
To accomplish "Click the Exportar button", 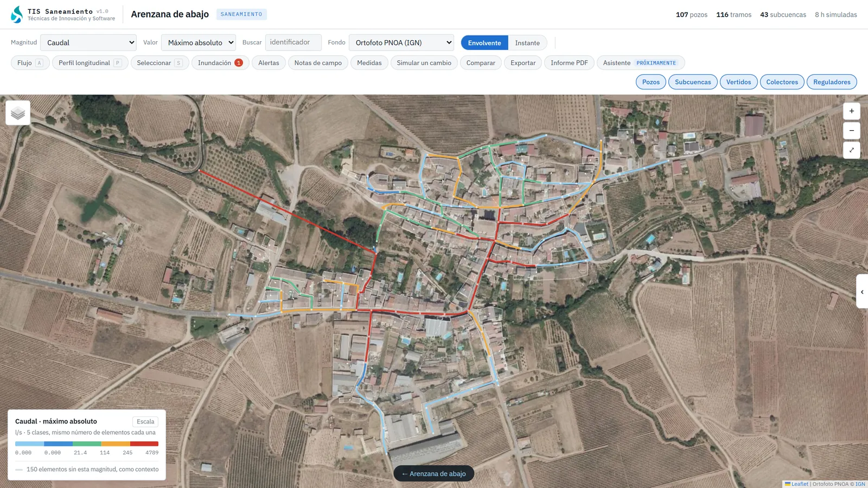I will click(x=523, y=63).
